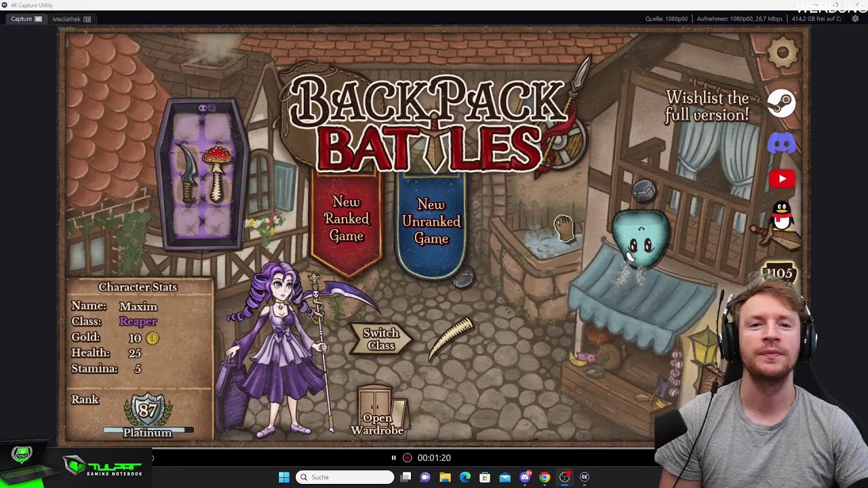868x488 pixels.
Task: Switch to the Mediathek tab
Action: click(71, 19)
